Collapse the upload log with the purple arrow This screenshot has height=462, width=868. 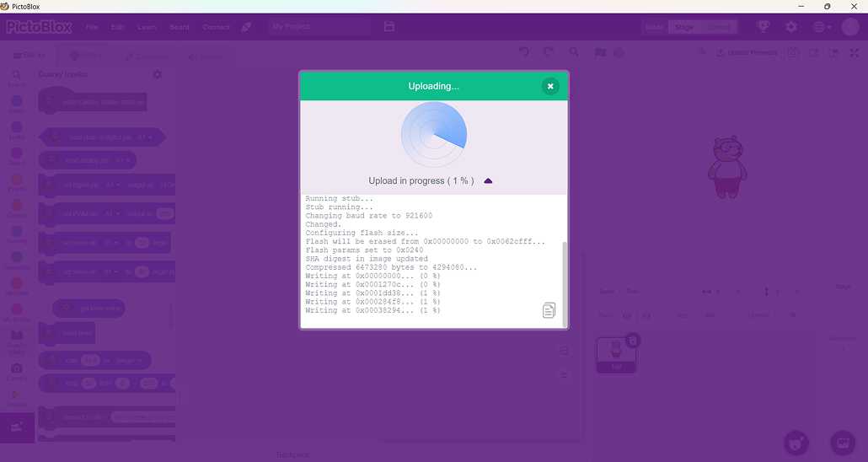click(x=488, y=181)
